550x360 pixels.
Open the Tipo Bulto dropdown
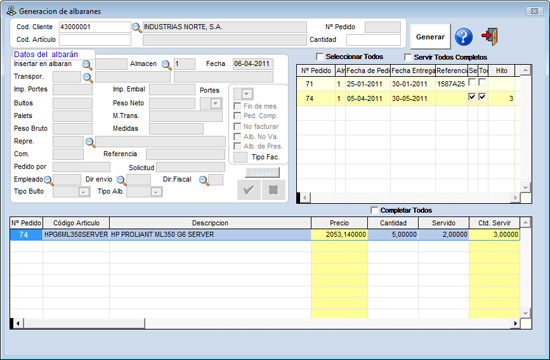click(x=83, y=192)
